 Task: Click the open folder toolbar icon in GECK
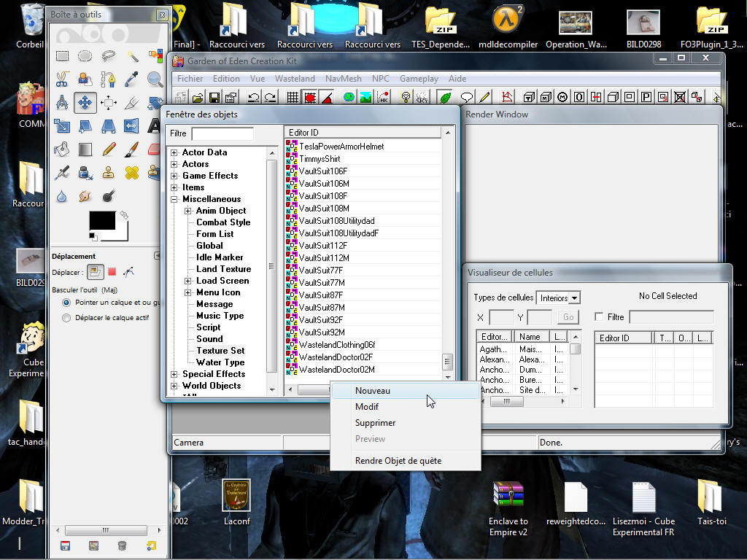(x=198, y=98)
